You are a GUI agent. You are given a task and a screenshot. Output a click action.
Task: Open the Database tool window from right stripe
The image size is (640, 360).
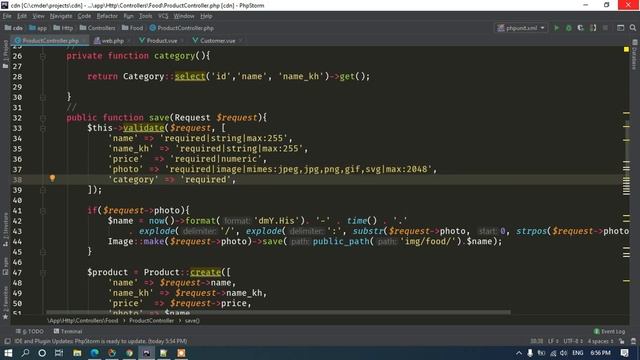[x=635, y=55]
